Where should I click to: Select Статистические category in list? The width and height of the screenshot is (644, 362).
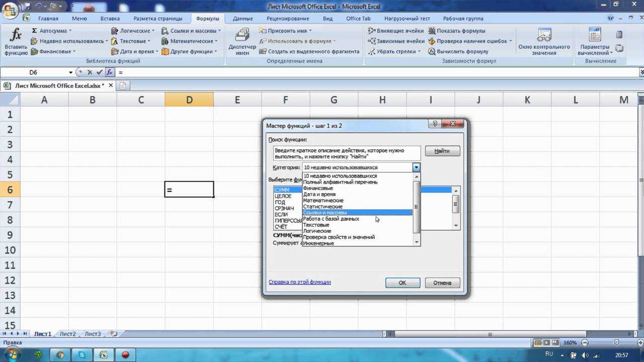pyautogui.click(x=357, y=207)
